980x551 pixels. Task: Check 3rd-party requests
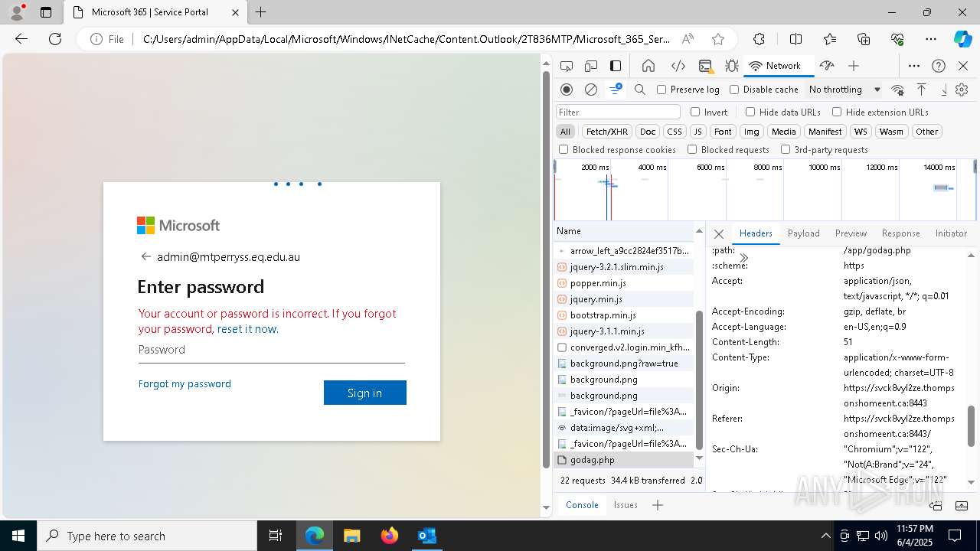786,150
